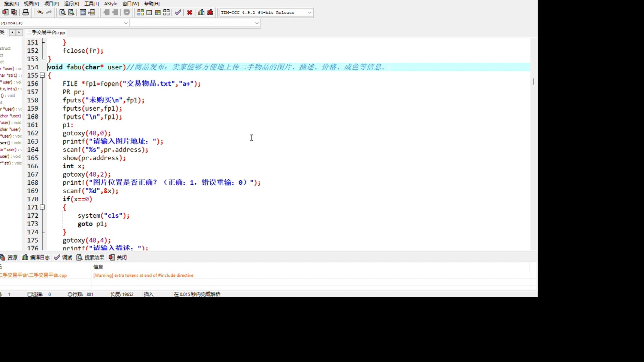644x362 pixels.
Task: Open Find using the magnifier toolbar icon
Action: click(x=62, y=12)
